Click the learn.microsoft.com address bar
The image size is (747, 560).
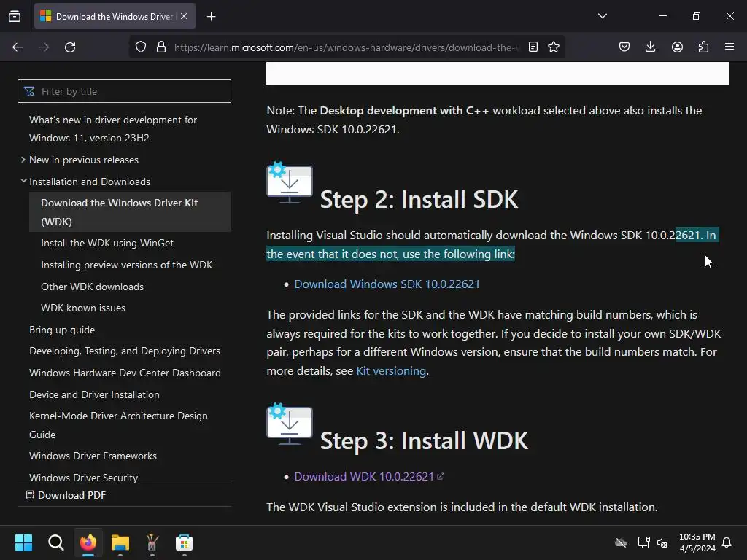click(346, 47)
